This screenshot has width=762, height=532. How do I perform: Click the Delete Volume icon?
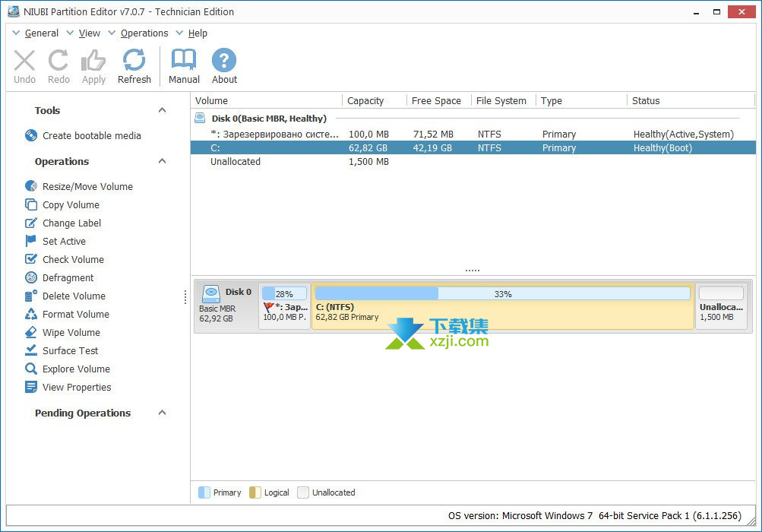31,296
